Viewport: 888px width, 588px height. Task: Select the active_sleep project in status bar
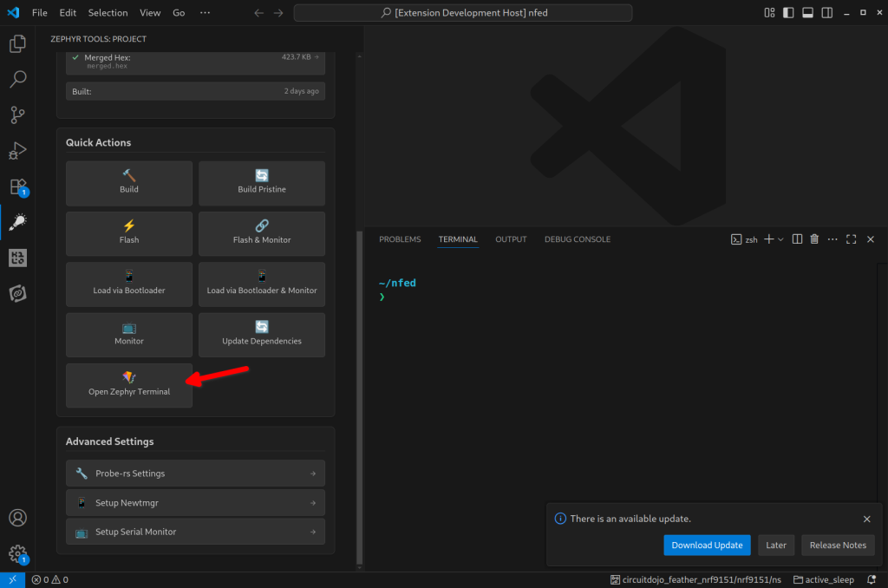824,579
